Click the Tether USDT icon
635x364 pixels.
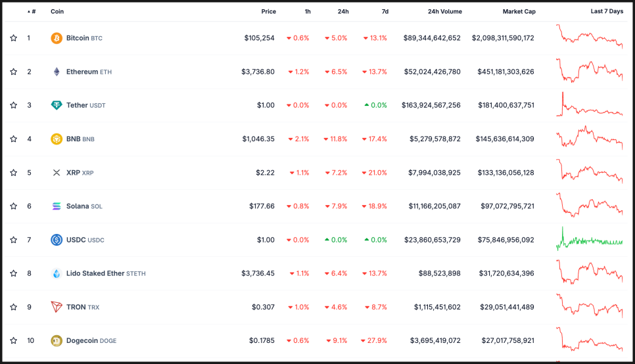point(57,105)
